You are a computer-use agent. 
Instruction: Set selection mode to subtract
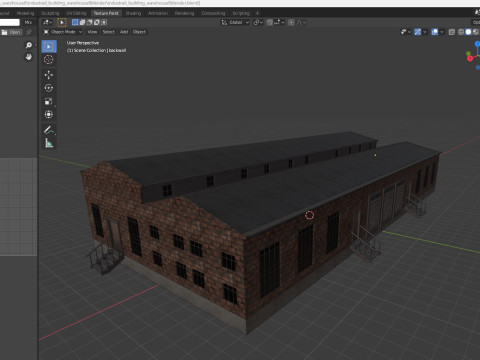click(x=90, y=22)
